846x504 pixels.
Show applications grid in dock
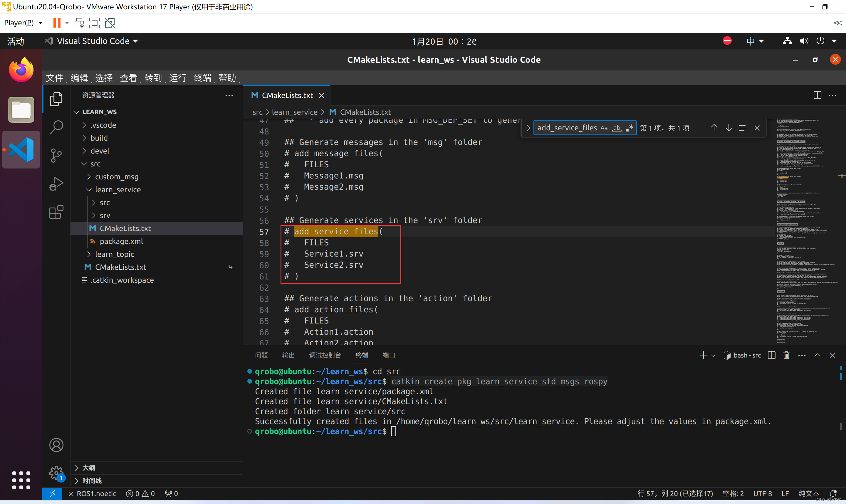(x=21, y=480)
